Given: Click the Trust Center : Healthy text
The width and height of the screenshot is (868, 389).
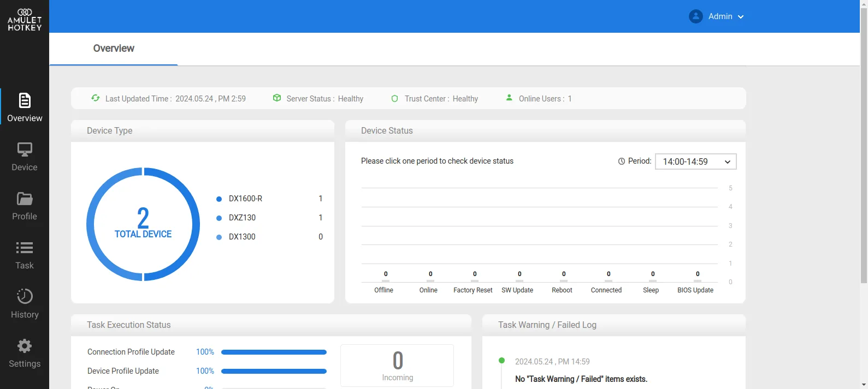Looking at the screenshot, I should [x=441, y=99].
